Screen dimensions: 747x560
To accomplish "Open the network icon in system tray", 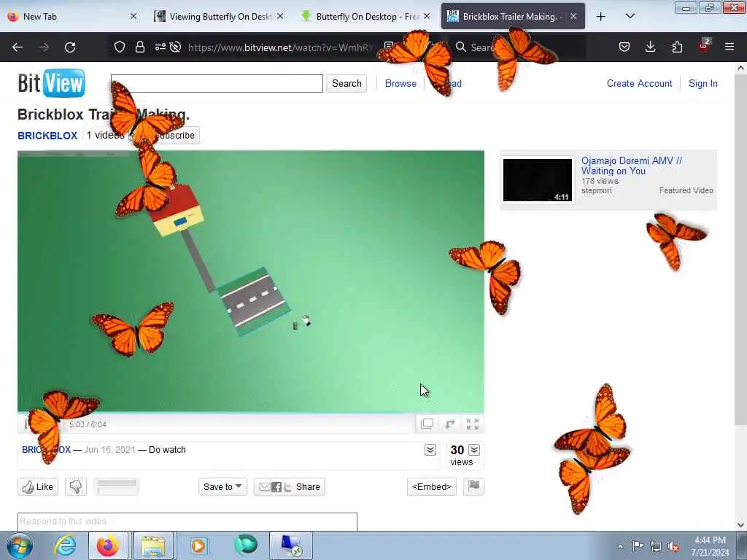I will tap(656, 546).
